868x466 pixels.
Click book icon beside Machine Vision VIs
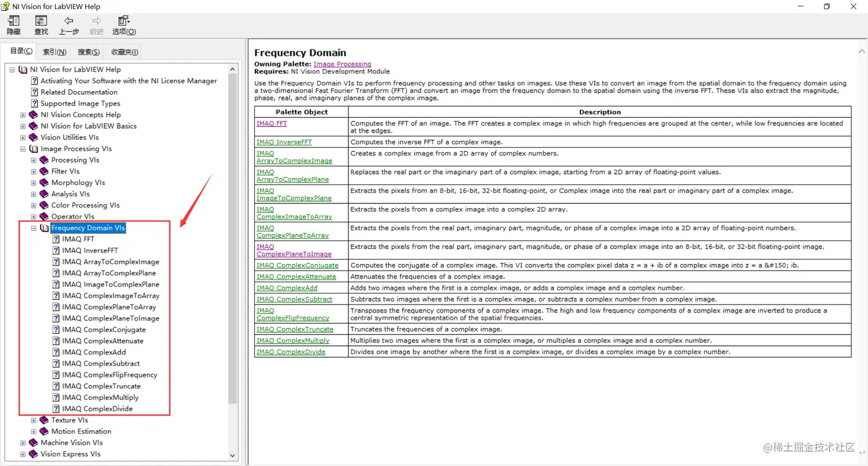pyautogui.click(x=33, y=443)
